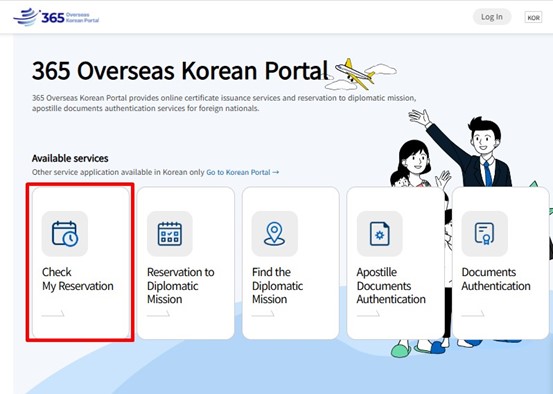Click the arrow under Apostille Documents Authentication
The height and width of the screenshot is (394, 553).
(x=368, y=313)
